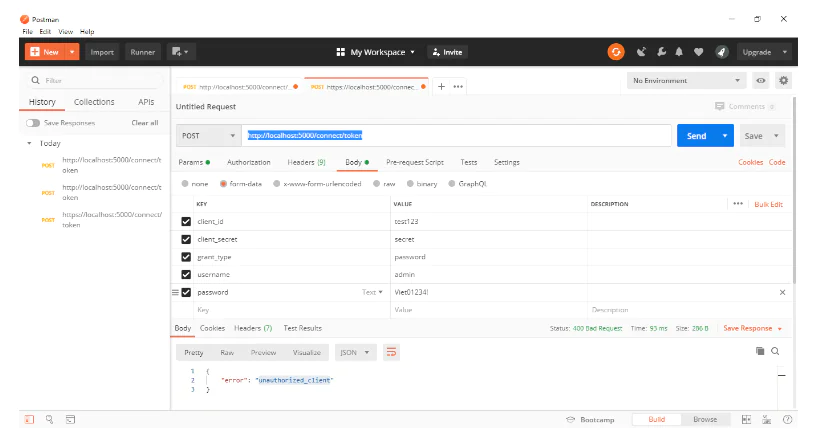Add a new request tab with plus
The height and width of the screenshot is (431, 833).
pyautogui.click(x=441, y=87)
